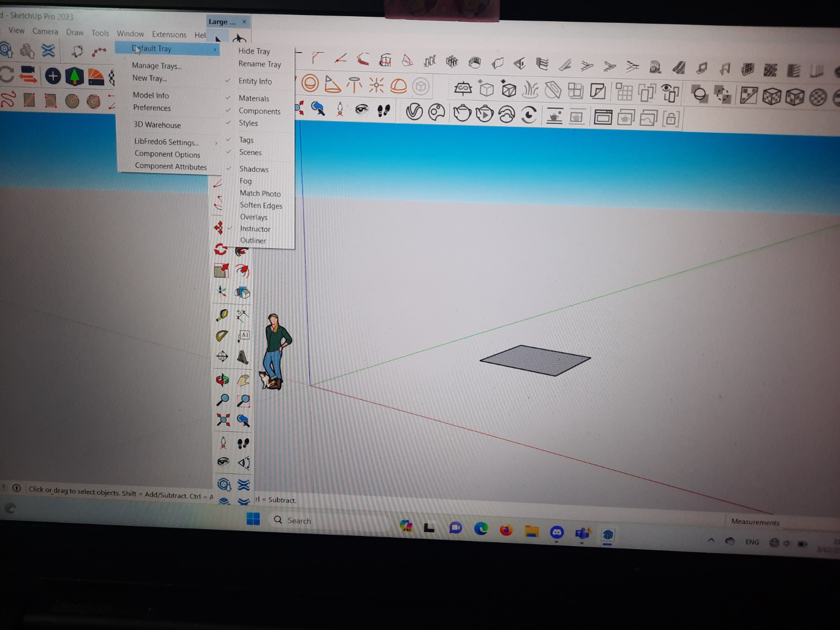Select the Scale tool
The width and height of the screenshot is (840, 630).
tap(221, 270)
